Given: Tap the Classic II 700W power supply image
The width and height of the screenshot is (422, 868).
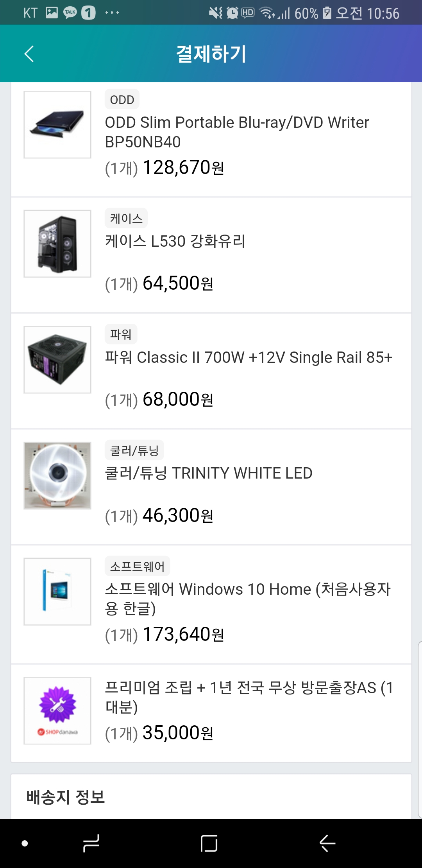Looking at the screenshot, I should click(x=57, y=360).
